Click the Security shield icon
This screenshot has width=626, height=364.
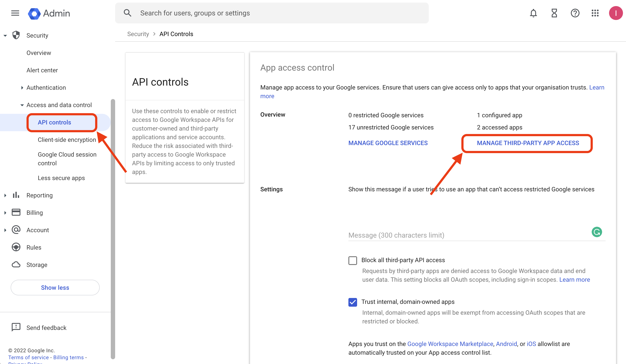[16, 35]
